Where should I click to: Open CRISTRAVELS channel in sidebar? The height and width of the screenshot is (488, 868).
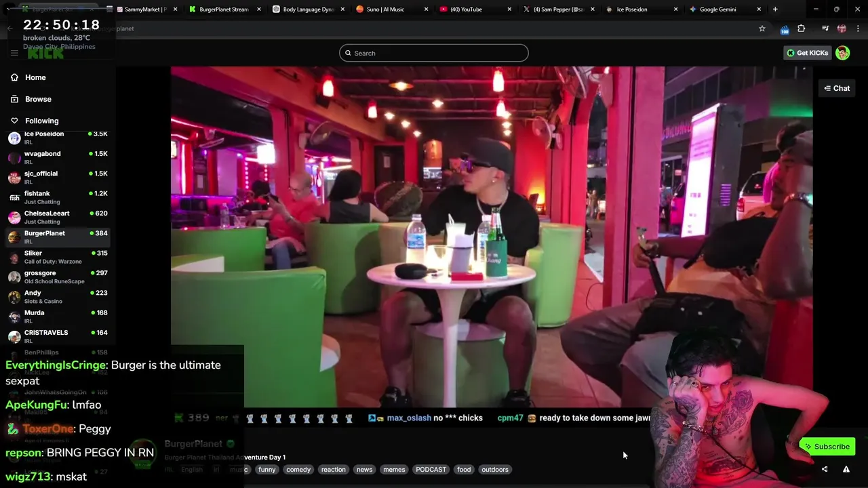(58, 336)
